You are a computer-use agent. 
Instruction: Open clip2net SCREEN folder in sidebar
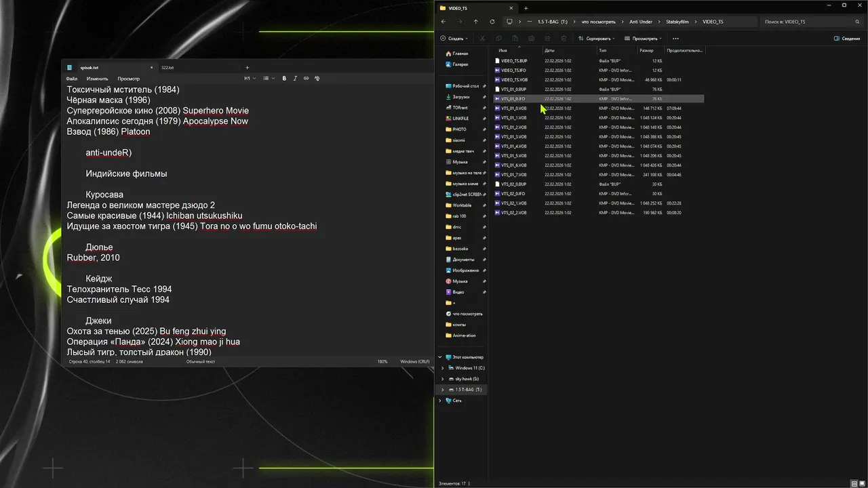click(464, 195)
